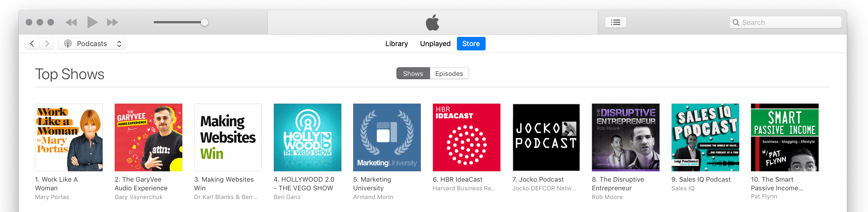The height and width of the screenshot is (212, 868).
Task: Click author 'Dr Karl Blanks & Ben ...'
Action: click(x=226, y=197)
